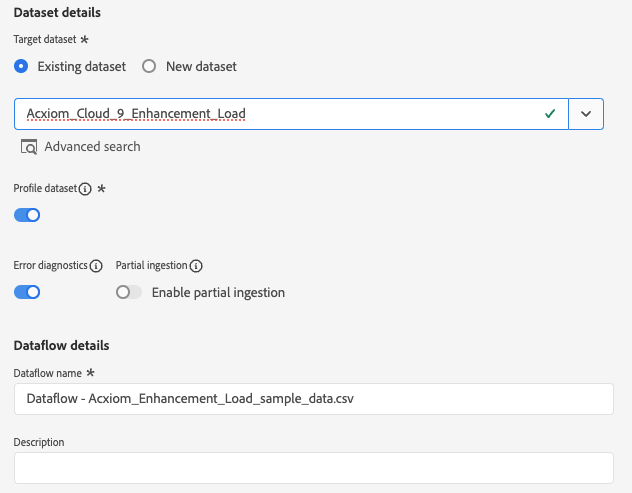Click the Dataflow name field label
632x493 pixels.
point(48,373)
